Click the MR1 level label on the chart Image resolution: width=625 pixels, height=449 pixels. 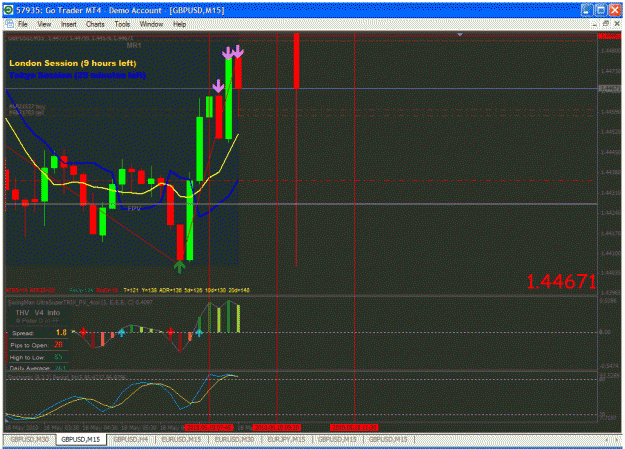point(134,45)
